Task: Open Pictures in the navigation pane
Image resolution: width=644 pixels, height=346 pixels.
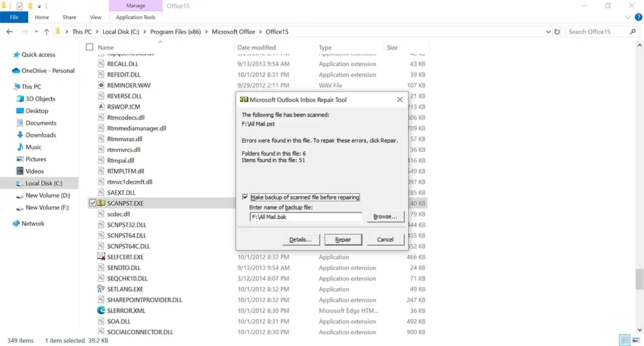Action: [x=35, y=159]
